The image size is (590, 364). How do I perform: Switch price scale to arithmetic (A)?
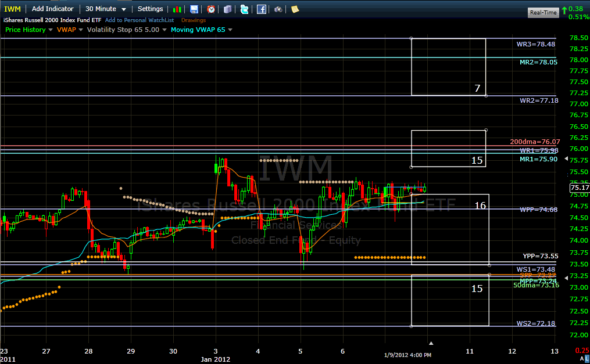(x=582, y=359)
